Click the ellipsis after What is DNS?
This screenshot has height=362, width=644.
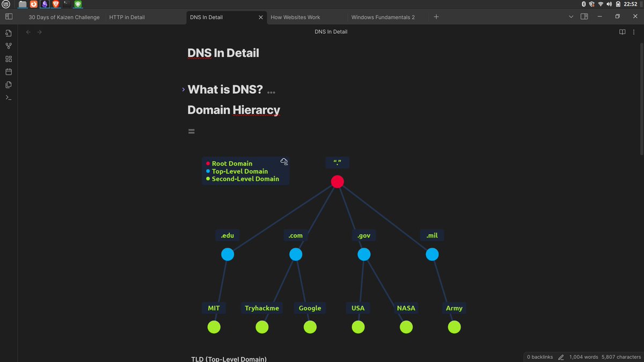tap(271, 92)
